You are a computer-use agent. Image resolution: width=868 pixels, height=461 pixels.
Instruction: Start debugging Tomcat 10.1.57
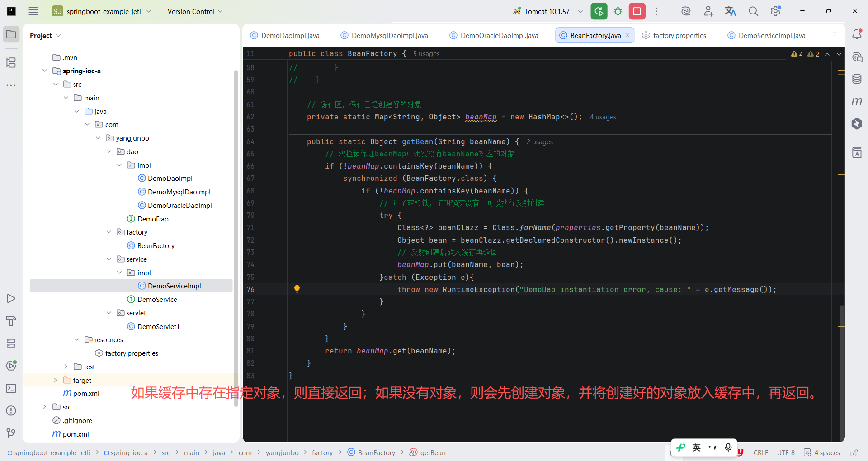click(x=618, y=11)
